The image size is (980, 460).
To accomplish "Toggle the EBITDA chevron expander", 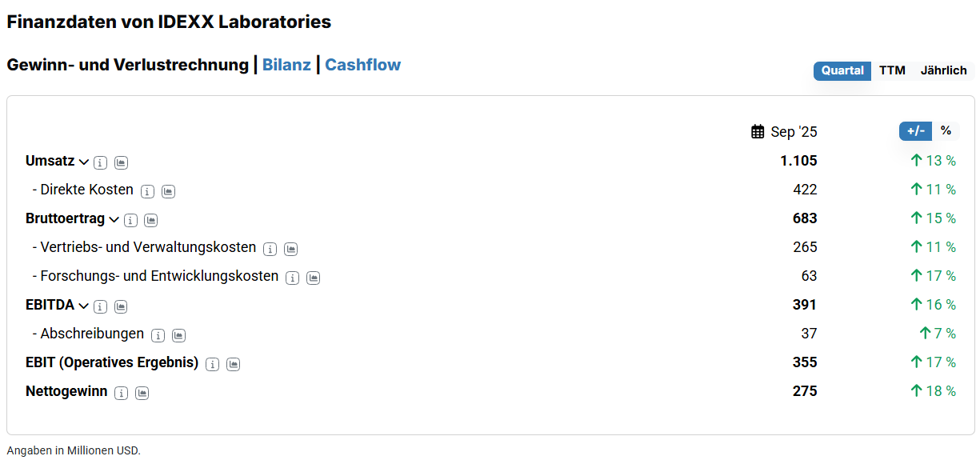I will point(84,306).
